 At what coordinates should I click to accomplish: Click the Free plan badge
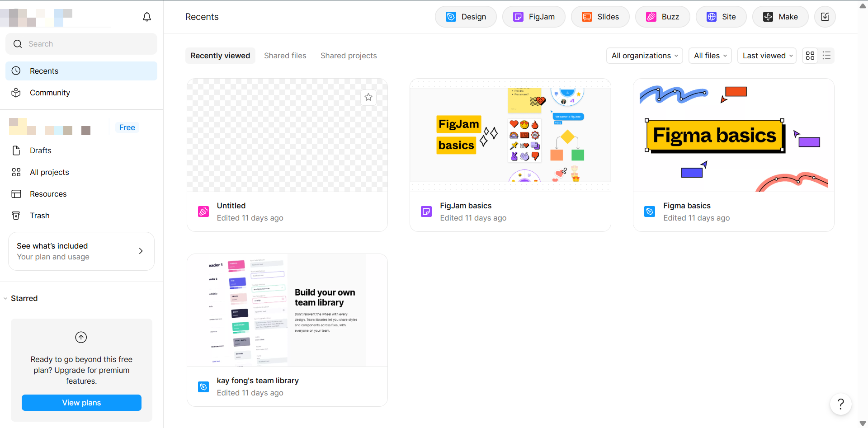(x=127, y=127)
